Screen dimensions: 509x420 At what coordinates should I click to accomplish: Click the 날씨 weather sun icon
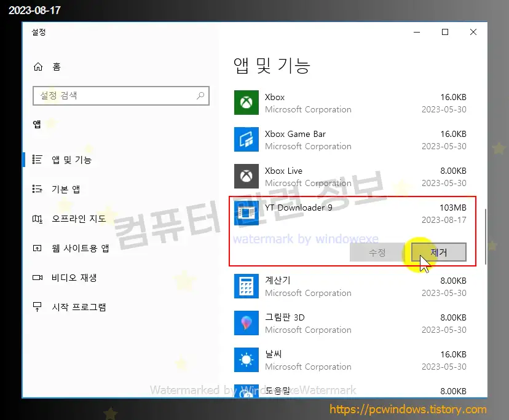click(247, 360)
